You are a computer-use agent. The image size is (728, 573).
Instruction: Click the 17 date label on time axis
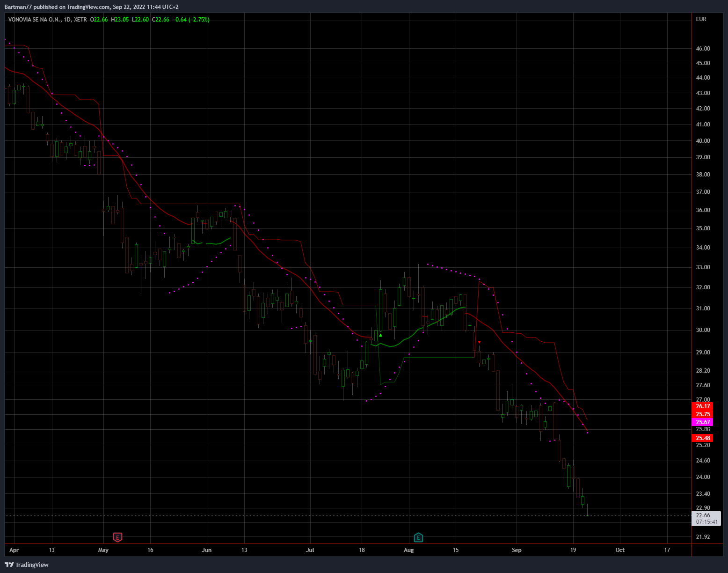coord(667,550)
